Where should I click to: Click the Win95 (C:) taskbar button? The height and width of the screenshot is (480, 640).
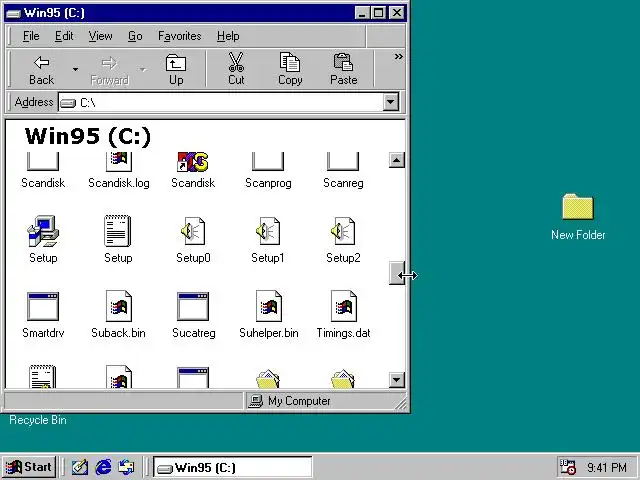point(233,467)
